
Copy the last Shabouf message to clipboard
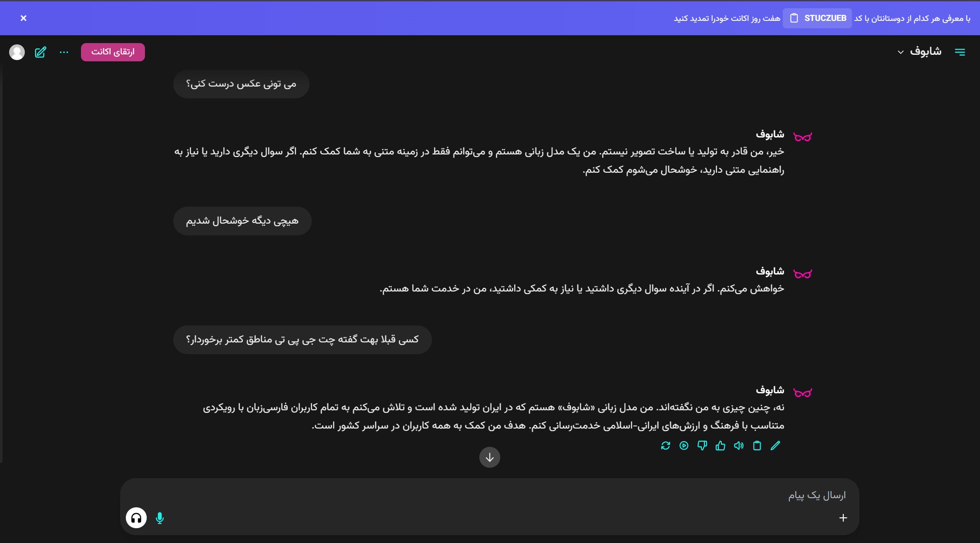click(757, 446)
